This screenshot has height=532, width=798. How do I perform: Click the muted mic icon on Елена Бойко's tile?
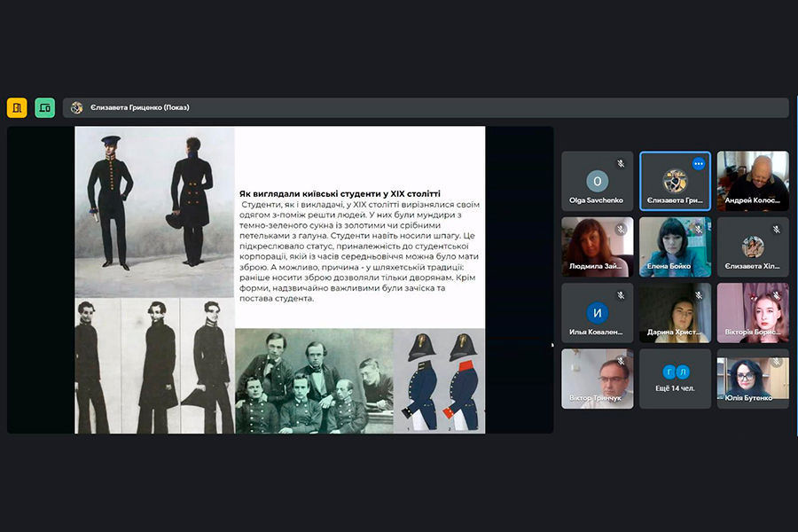point(699,229)
